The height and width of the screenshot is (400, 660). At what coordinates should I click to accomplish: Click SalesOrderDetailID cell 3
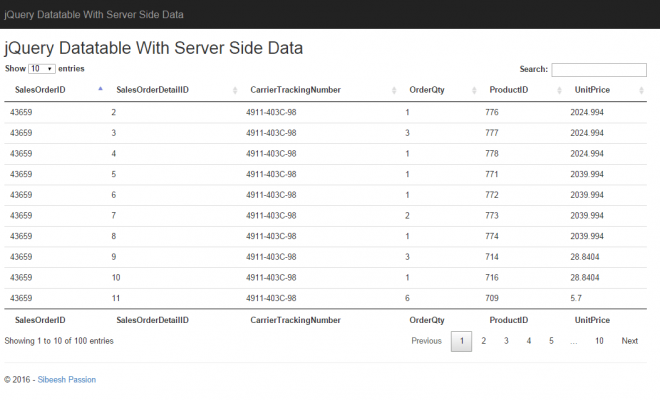click(114, 133)
